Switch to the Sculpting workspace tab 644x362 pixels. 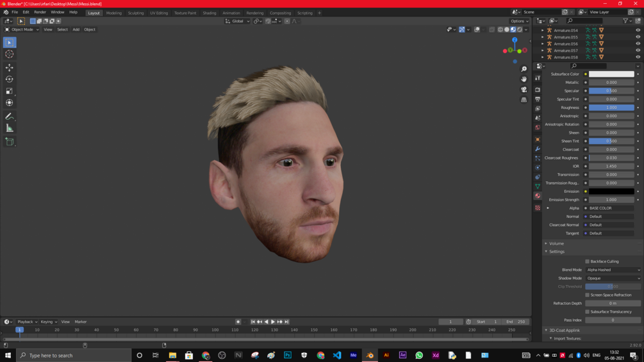tap(136, 13)
